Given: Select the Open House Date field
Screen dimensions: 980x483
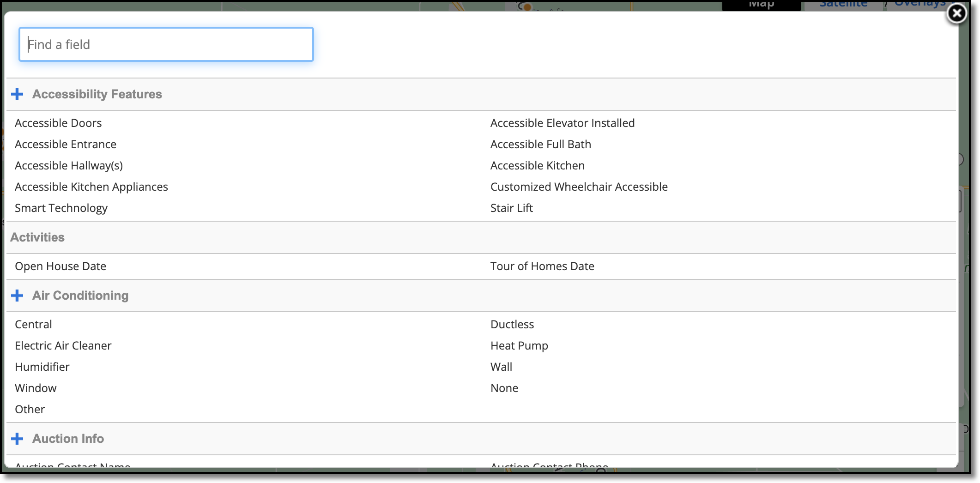Looking at the screenshot, I should click(60, 266).
